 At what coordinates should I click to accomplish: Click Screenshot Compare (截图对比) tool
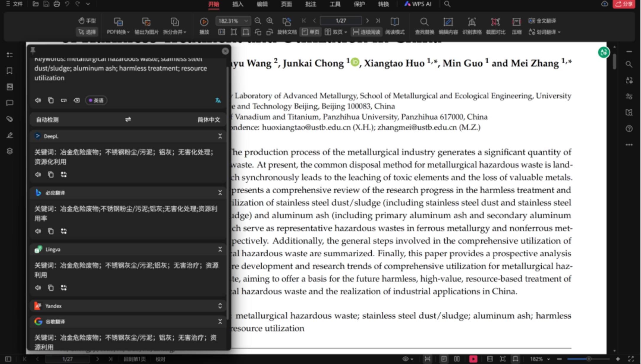click(x=496, y=26)
